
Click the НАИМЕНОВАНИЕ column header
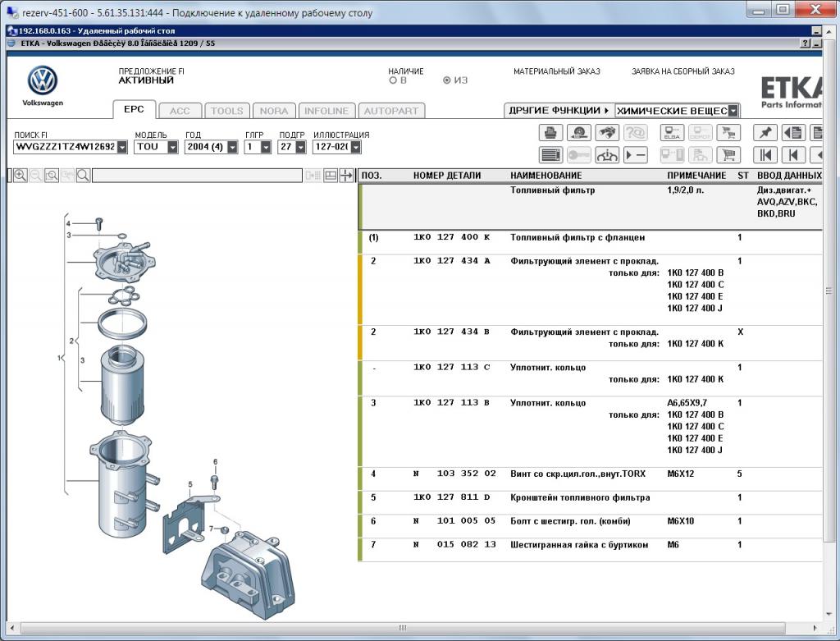tap(546, 176)
